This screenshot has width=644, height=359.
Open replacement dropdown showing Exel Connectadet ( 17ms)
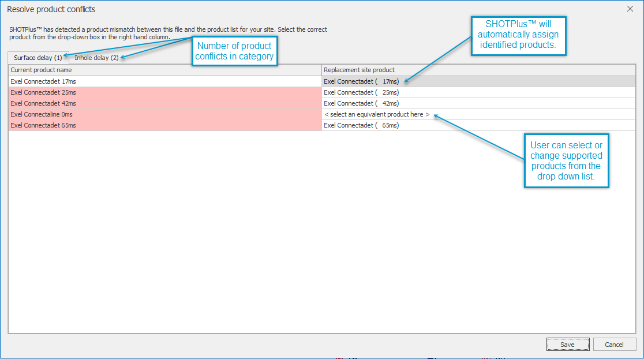478,81
